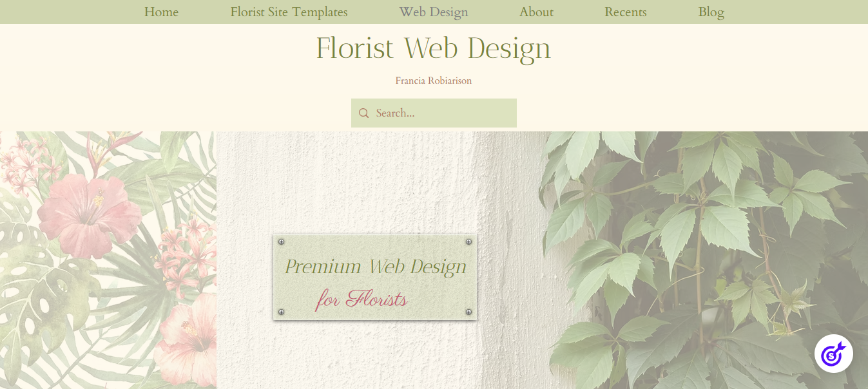
Task: Open the Florist Site Templates page
Action: [x=289, y=12]
